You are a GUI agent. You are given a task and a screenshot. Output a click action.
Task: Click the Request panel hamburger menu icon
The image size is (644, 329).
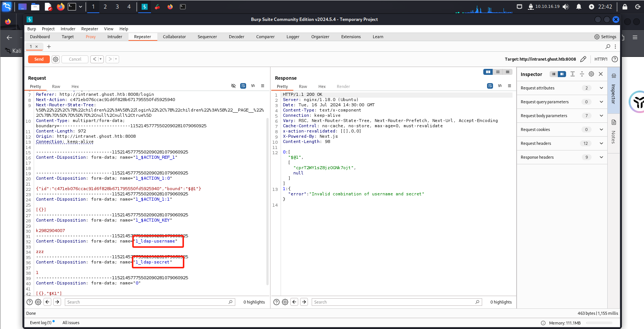coord(263,86)
